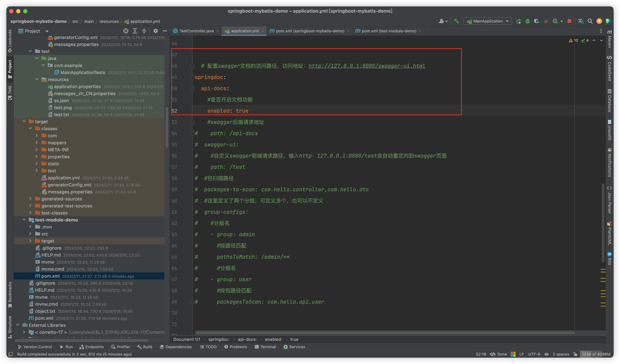Start the debugger for MainApplication

point(528,21)
